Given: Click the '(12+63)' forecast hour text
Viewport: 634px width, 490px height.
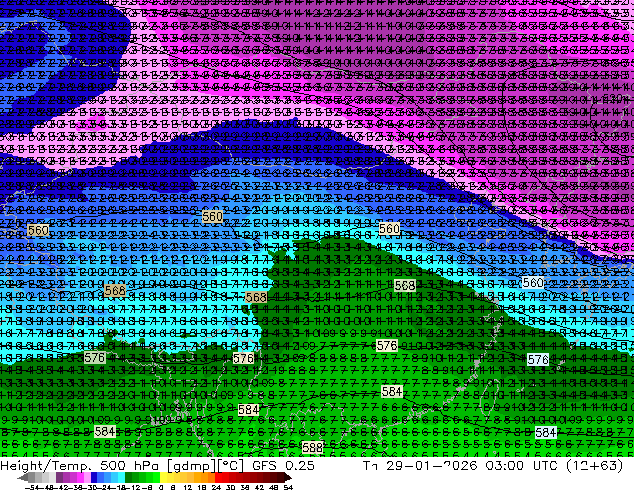Looking at the screenshot, I should 594,465.
